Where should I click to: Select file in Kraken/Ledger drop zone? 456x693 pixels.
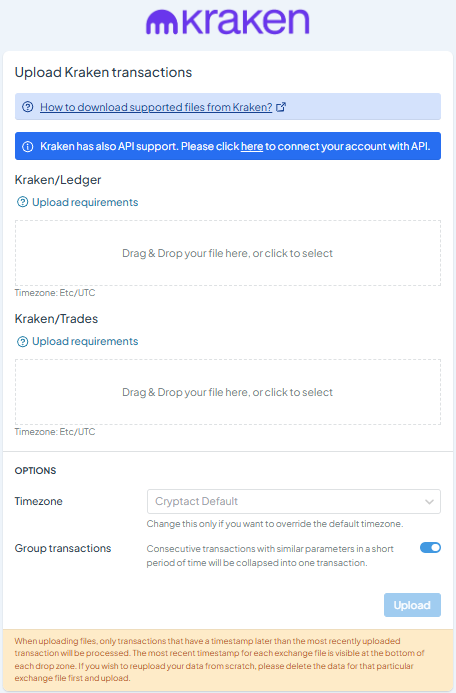(x=228, y=253)
